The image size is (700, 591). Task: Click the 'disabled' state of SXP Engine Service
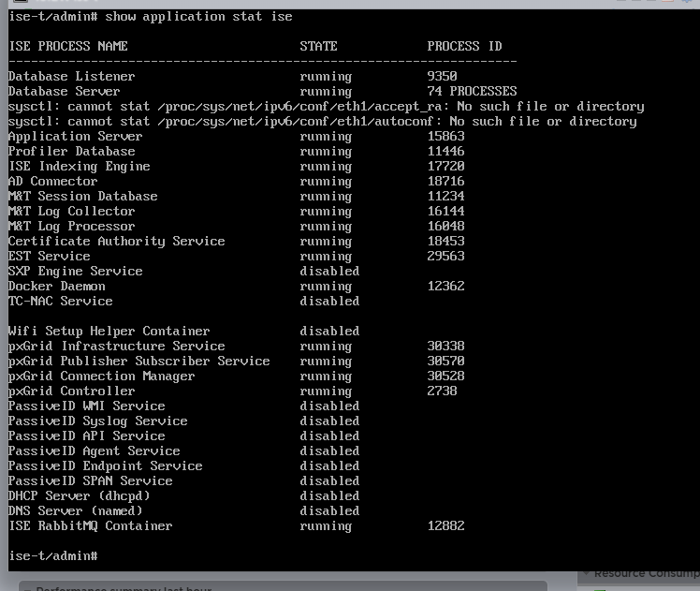[329, 272]
